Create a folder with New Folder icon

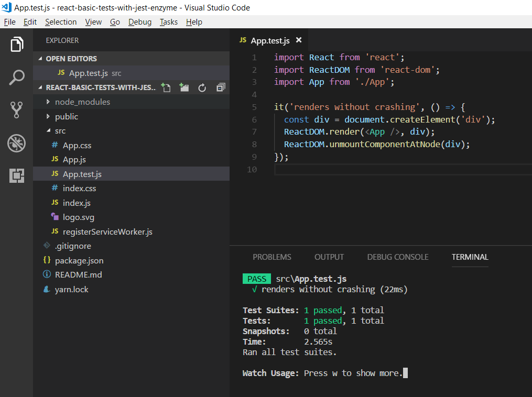click(x=184, y=89)
